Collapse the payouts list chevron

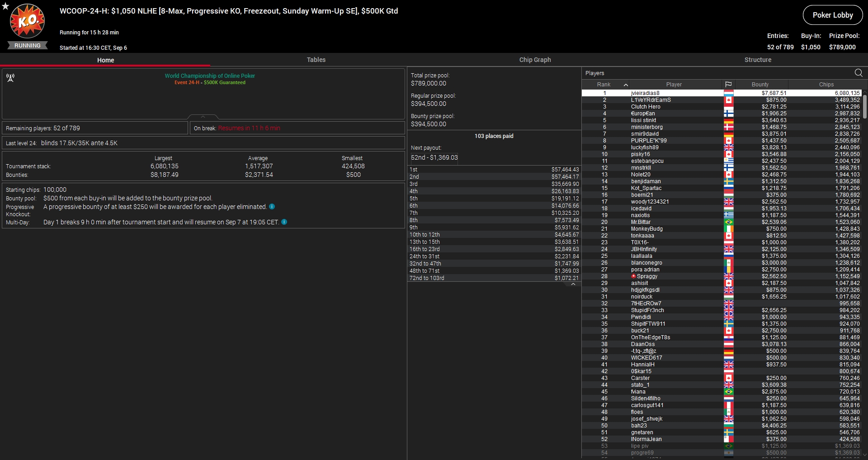click(x=573, y=285)
